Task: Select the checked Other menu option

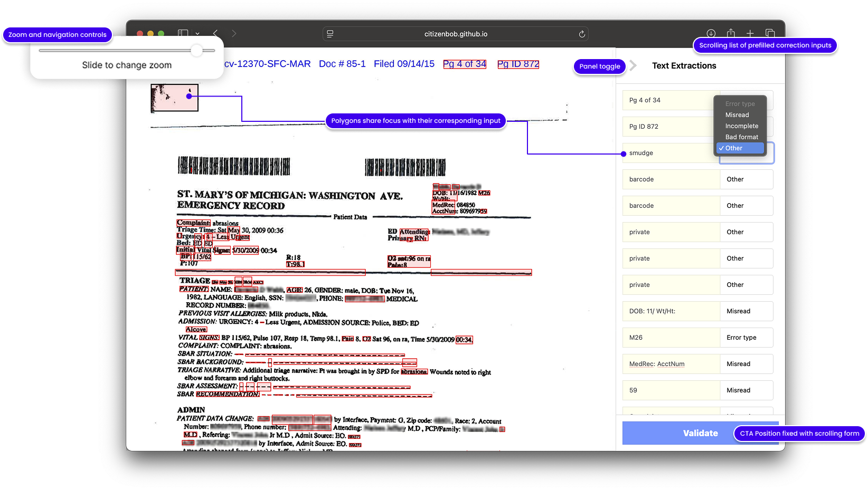Action: coord(740,148)
